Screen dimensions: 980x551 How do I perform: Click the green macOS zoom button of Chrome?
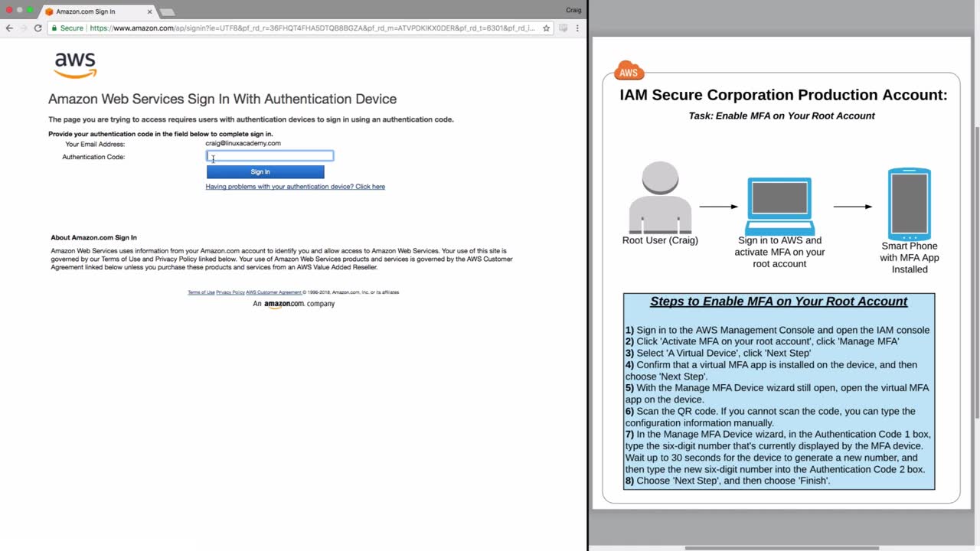31,10
